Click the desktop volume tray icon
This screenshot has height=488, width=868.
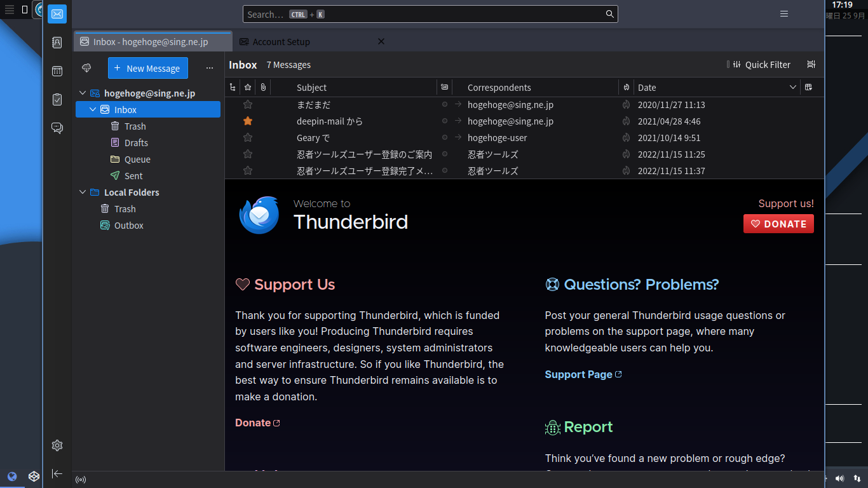pos(839,478)
